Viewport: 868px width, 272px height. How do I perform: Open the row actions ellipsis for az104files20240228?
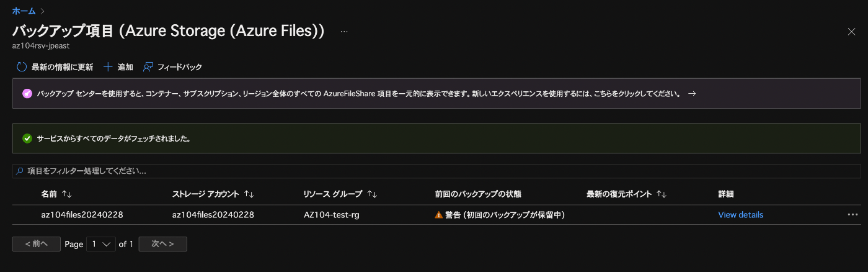[x=852, y=214]
